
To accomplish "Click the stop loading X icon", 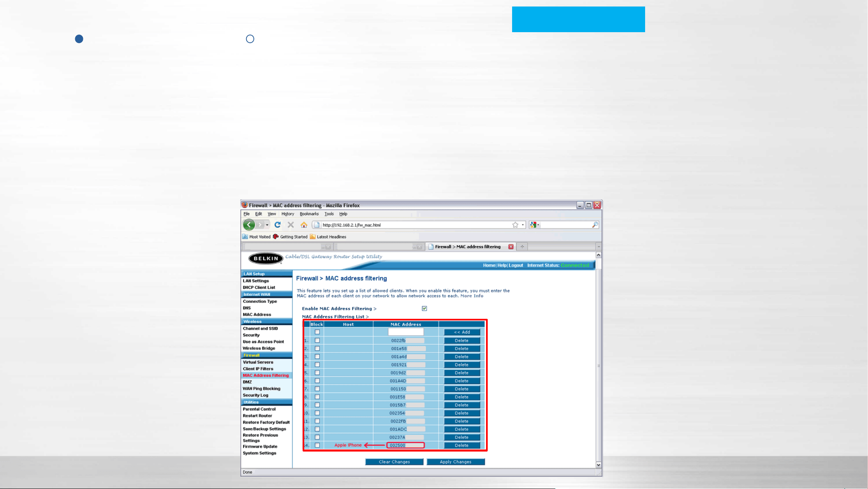I will 290,225.
